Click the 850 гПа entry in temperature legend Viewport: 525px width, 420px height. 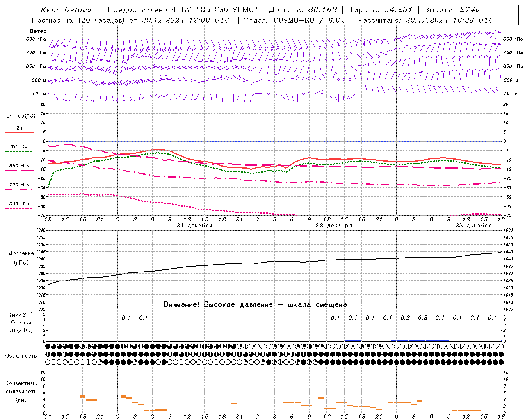[19, 166]
